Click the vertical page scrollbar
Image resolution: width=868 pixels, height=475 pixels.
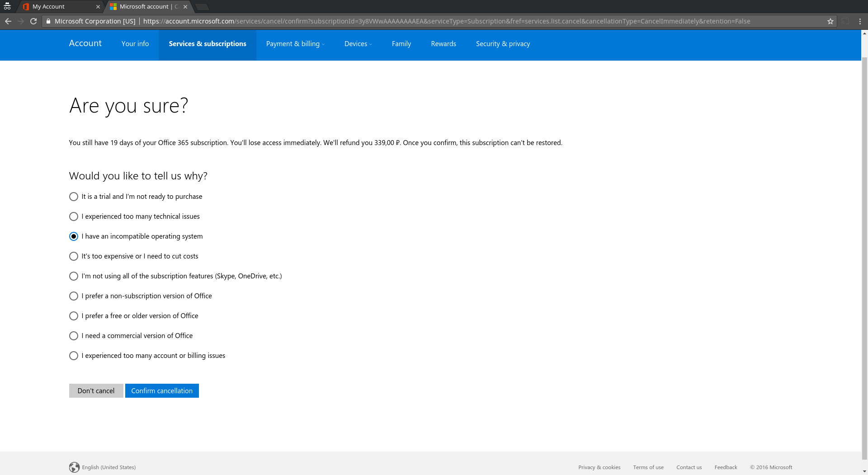(864, 258)
